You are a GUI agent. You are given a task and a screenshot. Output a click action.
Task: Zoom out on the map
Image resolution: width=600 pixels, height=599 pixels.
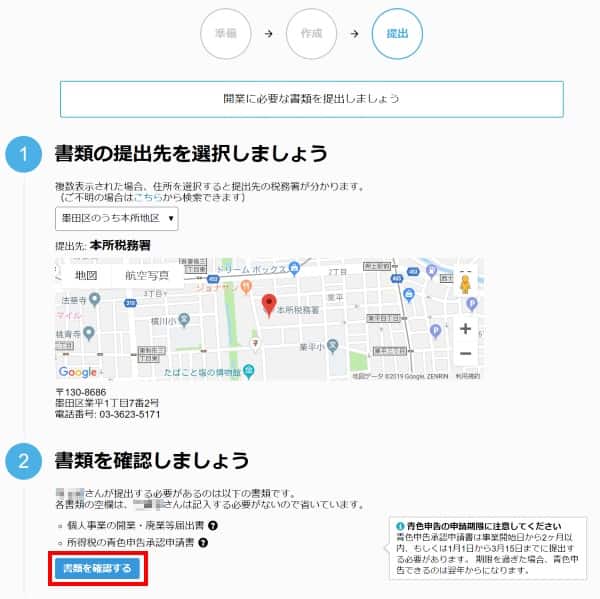click(464, 353)
